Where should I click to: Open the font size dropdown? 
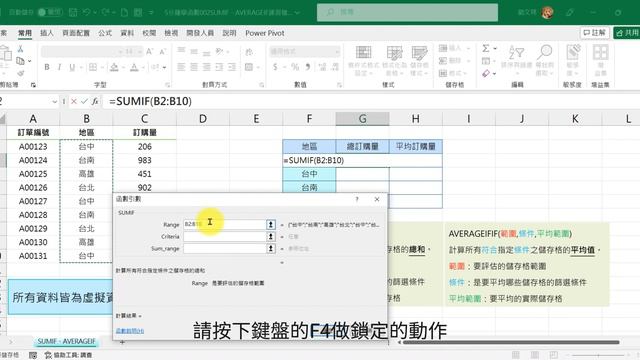tap(140, 51)
